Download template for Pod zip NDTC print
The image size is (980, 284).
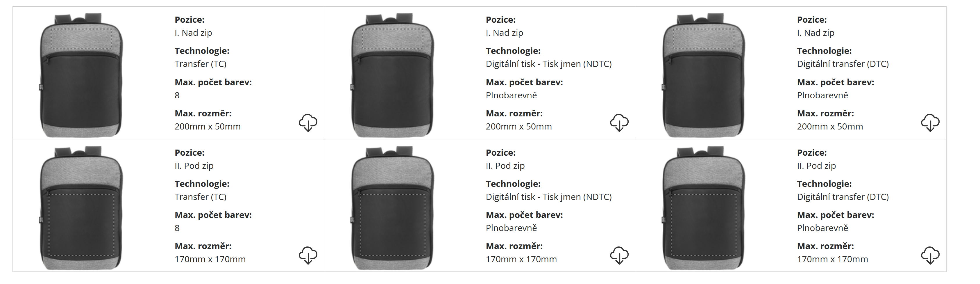(619, 255)
